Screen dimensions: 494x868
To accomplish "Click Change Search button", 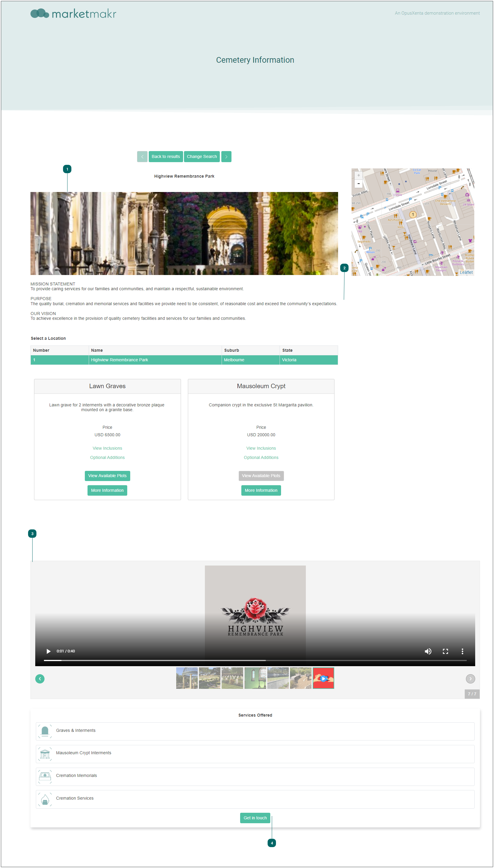I will coord(202,157).
